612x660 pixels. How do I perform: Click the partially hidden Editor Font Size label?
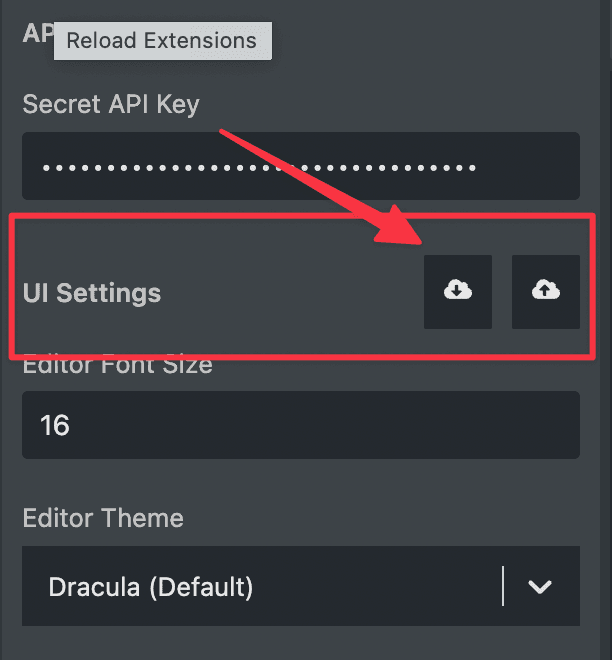(117, 366)
